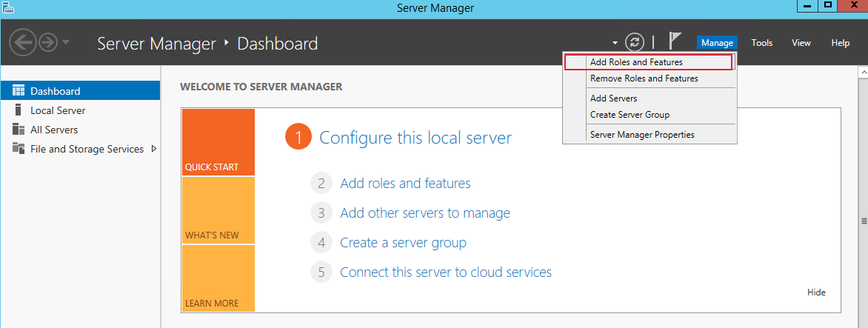
Task: Click the step 2 number circle
Action: tap(321, 183)
